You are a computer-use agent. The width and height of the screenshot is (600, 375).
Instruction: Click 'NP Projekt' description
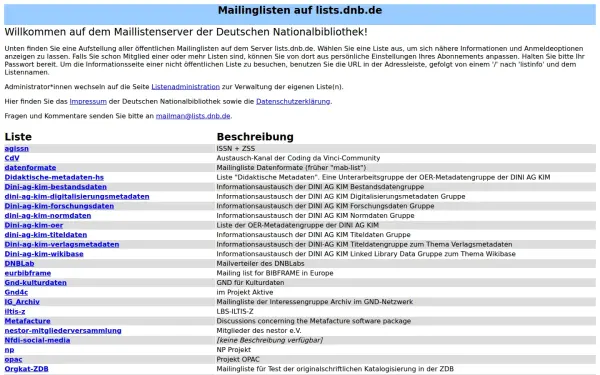coord(234,350)
